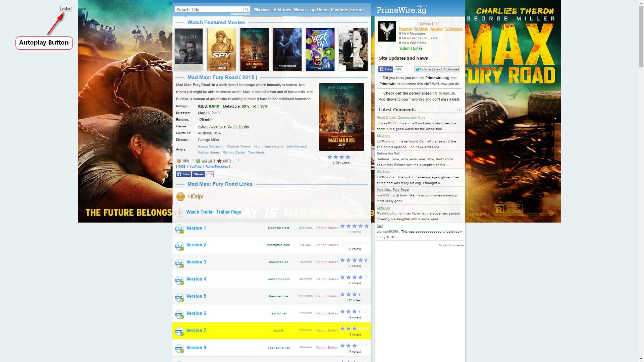
Task: Open user panel Settings link
Action: point(425,24)
